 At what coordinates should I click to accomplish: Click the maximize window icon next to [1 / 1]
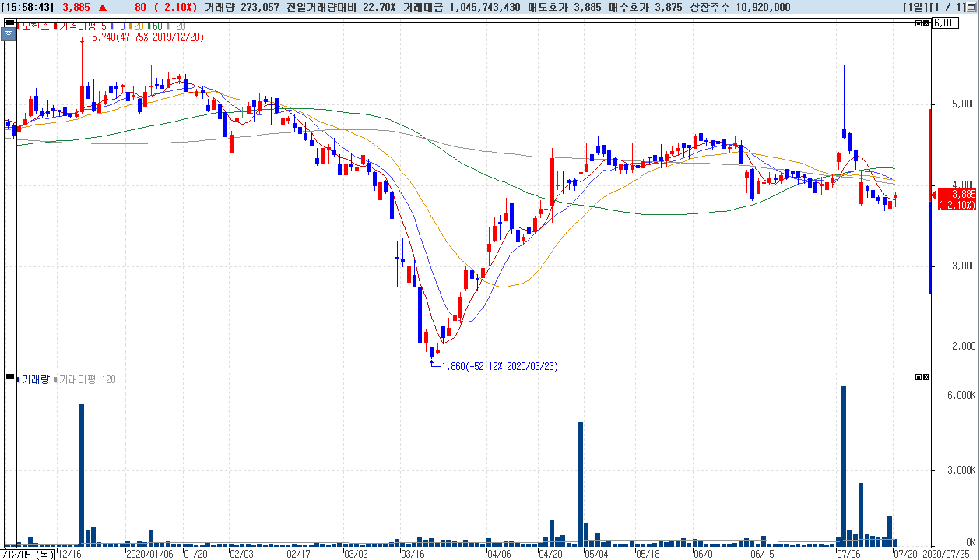[x=973, y=7]
